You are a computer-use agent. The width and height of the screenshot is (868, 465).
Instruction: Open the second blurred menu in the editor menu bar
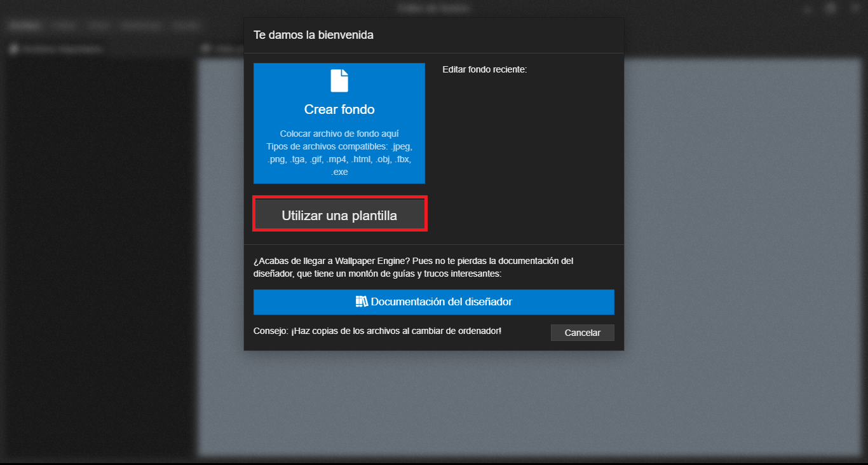(64, 26)
